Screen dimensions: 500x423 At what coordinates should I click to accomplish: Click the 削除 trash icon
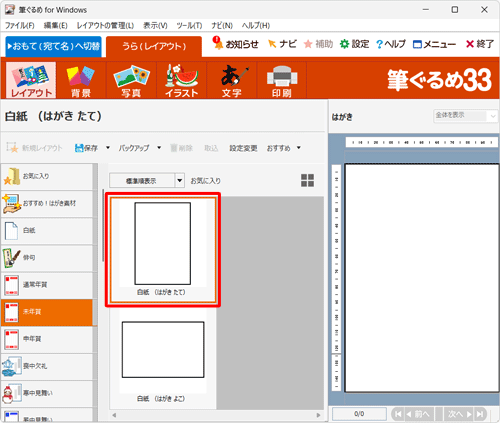[174, 148]
